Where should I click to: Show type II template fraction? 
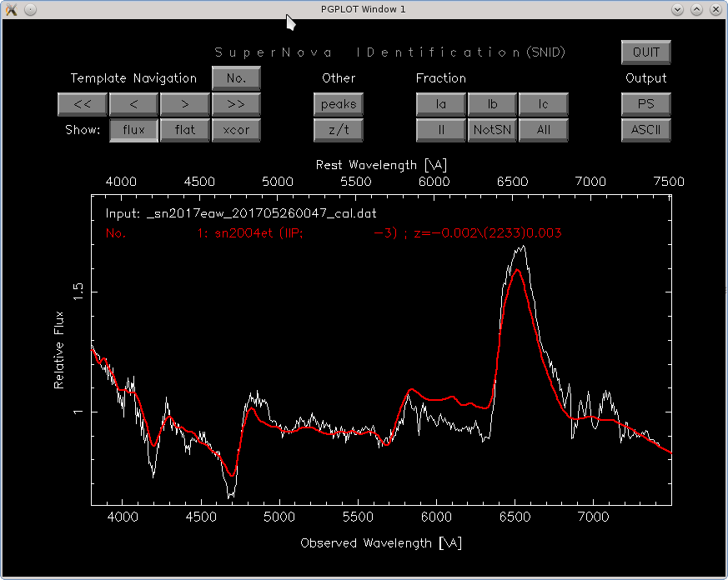coord(441,130)
